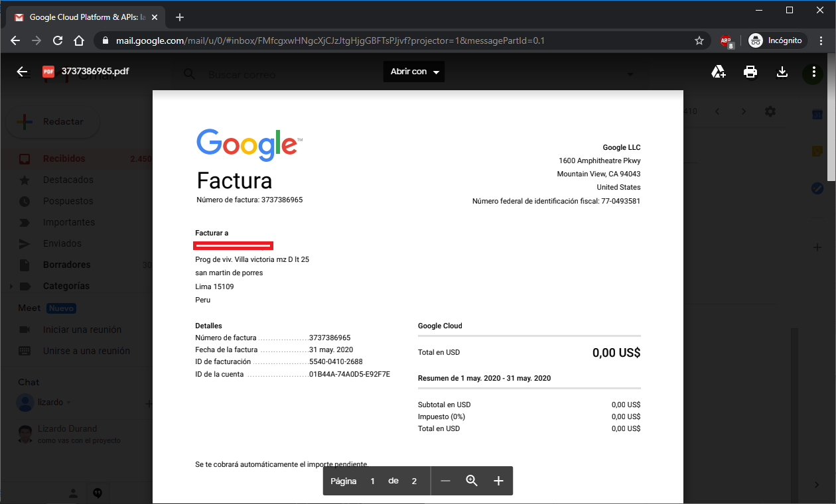836x504 pixels.
Task: Download the invoice PDF file
Action: tap(782, 72)
